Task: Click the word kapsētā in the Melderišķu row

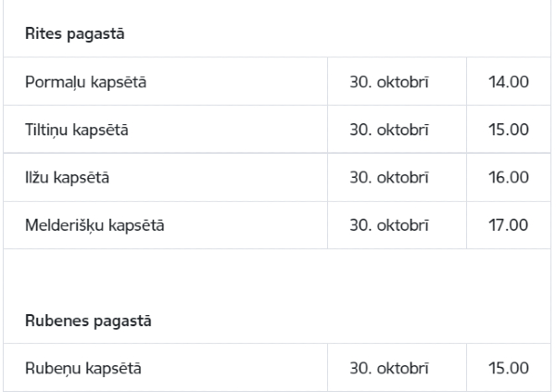Action: (136, 225)
